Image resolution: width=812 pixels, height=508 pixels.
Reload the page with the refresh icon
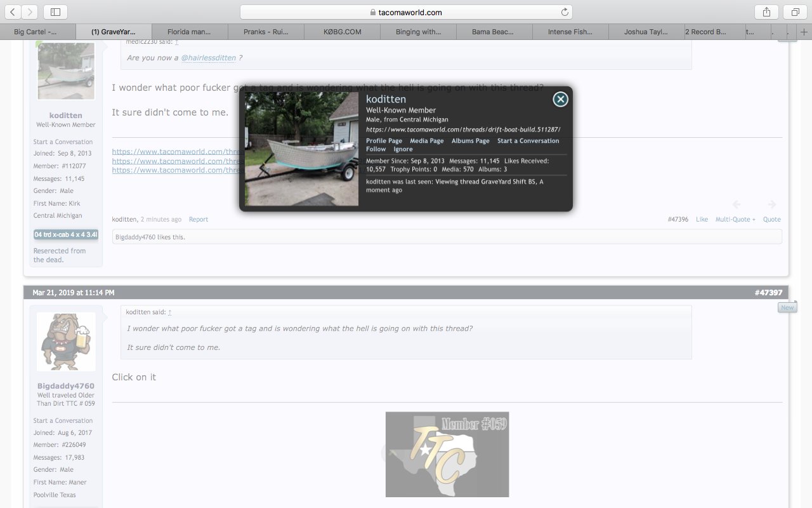click(565, 12)
